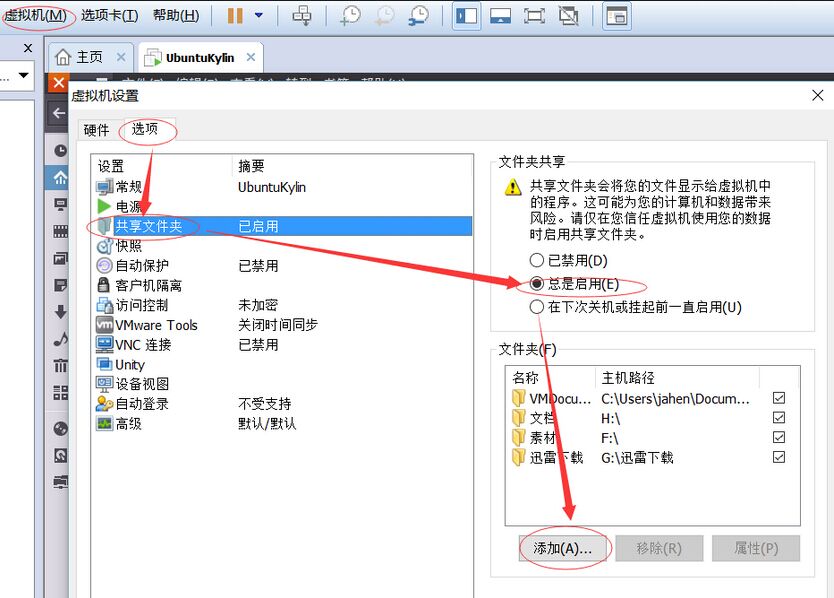Open Desktop in the guest file manager sidebar
This screenshot has width=834, height=598.
pos(60,204)
